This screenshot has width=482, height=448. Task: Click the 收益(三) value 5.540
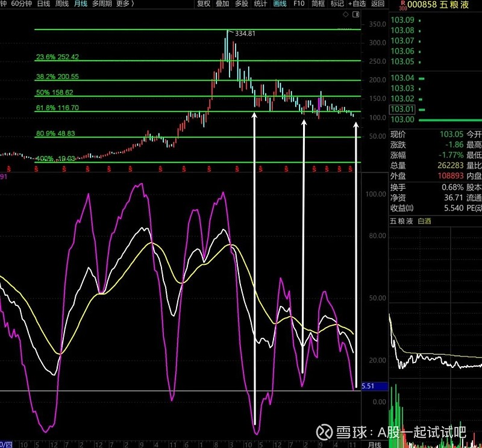[x=454, y=208]
